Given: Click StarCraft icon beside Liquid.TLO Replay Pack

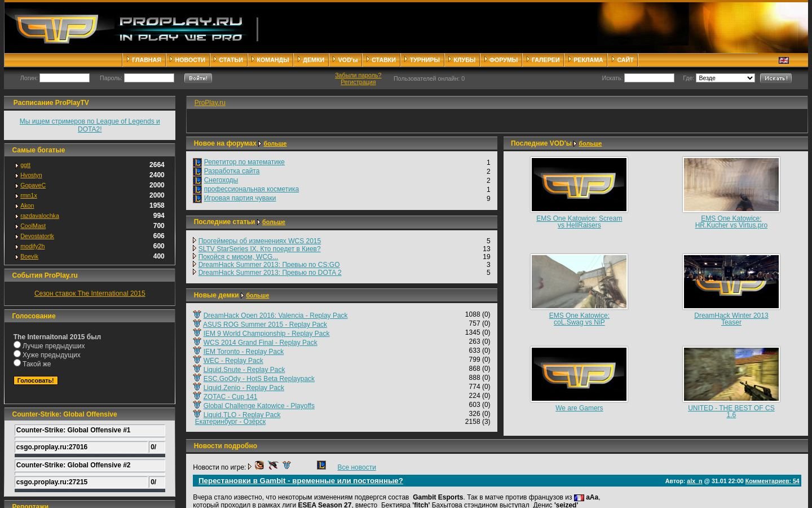Looking at the screenshot, I should coord(197,414).
